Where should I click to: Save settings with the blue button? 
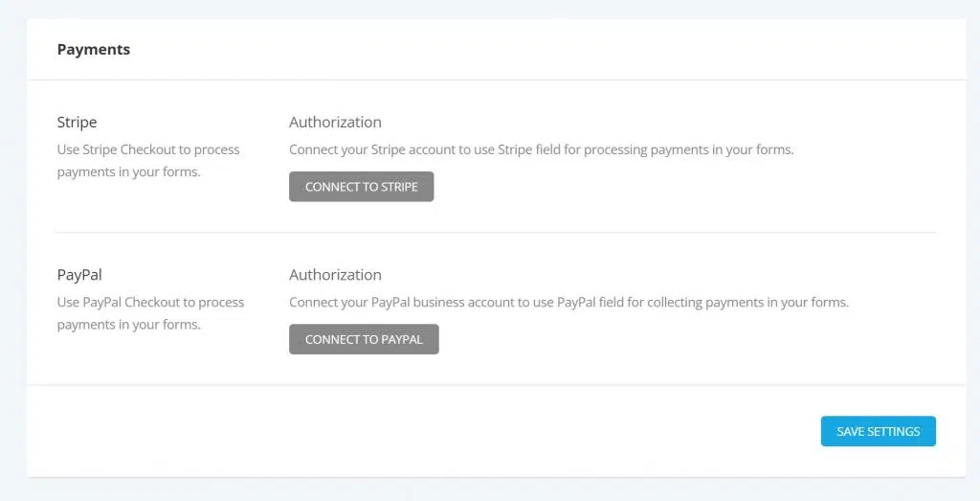[878, 431]
